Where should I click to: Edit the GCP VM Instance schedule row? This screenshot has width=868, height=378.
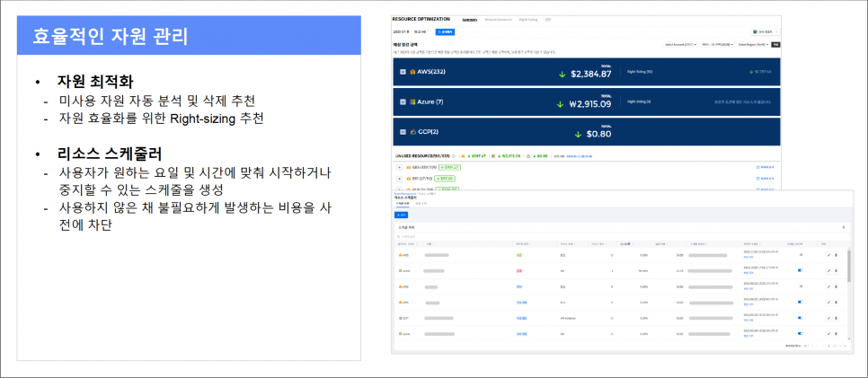coord(828,318)
